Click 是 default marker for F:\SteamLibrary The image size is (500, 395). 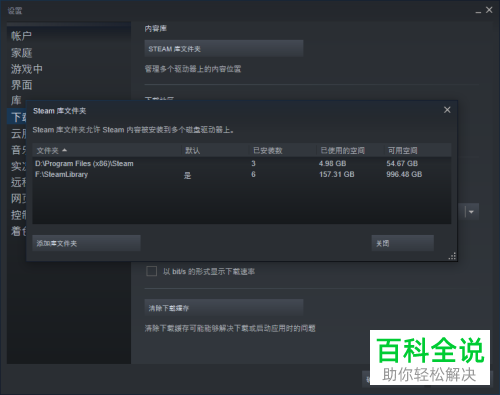point(187,175)
